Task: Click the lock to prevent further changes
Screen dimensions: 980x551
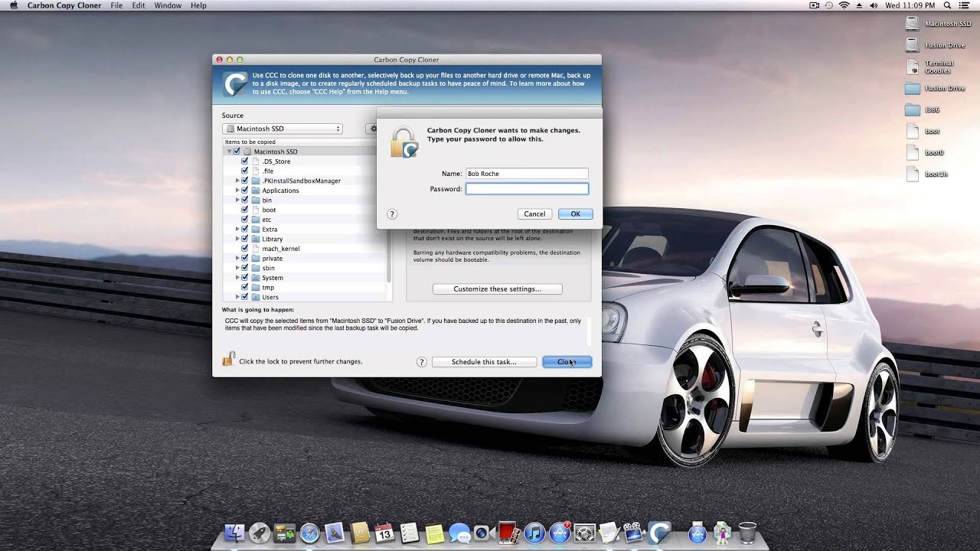Action: pyautogui.click(x=228, y=359)
